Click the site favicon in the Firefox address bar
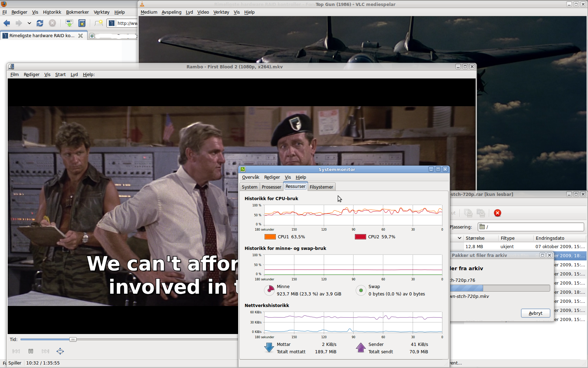 (x=112, y=23)
